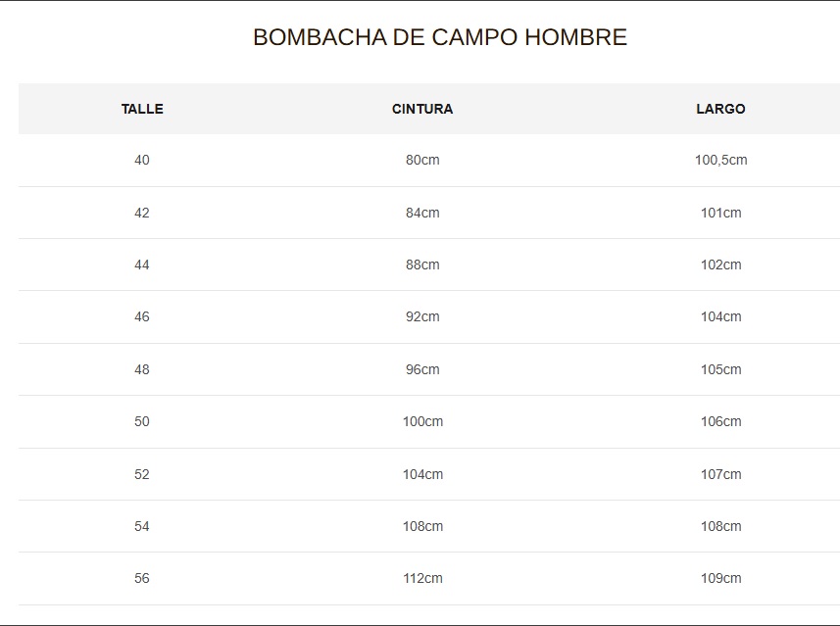Click the 80cm waist value
Viewport: 840px width, 626px height.
coord(422,160)
